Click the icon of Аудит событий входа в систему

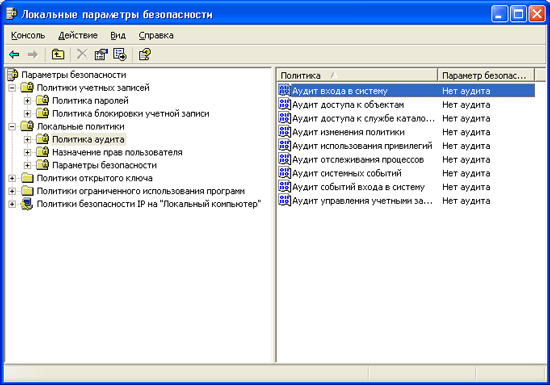(x=284, y=187)
